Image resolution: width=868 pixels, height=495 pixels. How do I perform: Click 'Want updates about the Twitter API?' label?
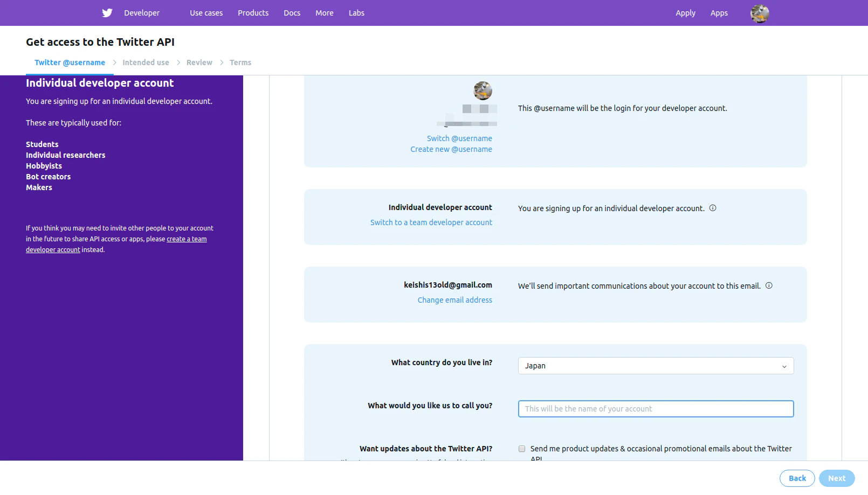426,449
